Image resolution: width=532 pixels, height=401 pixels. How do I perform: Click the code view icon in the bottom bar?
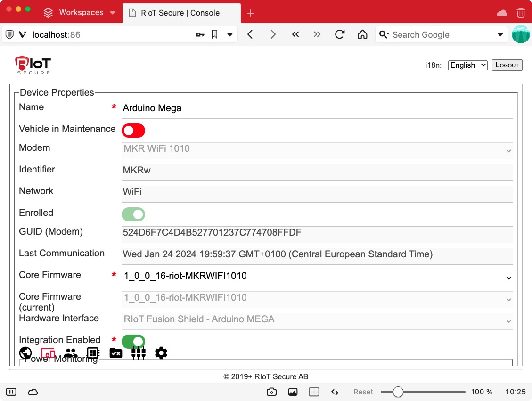(335, 392)
